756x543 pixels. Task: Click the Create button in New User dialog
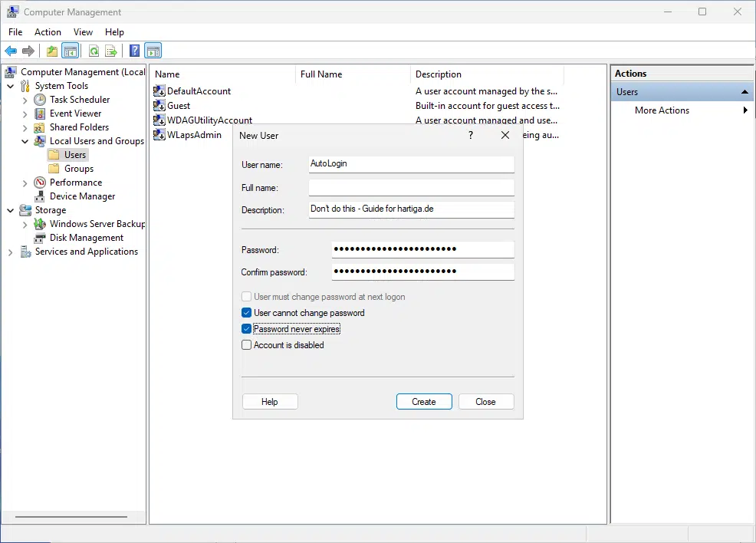coord(424,401)
